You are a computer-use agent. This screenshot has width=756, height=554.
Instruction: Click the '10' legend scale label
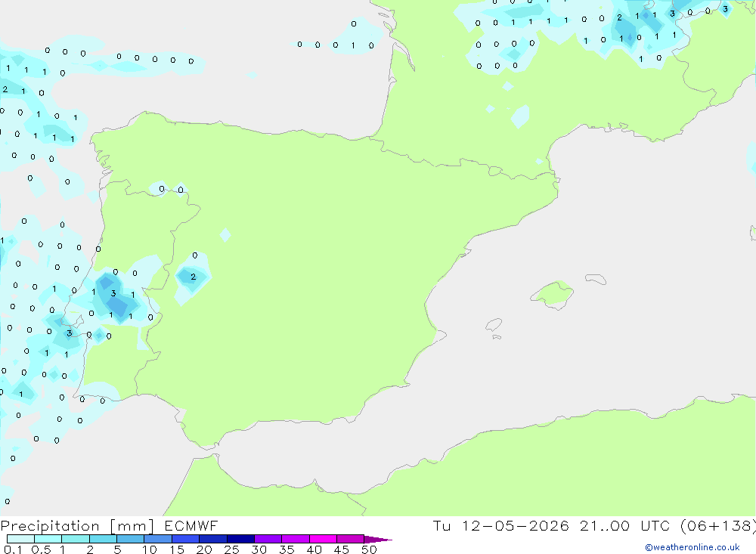[x=150, y=549]
